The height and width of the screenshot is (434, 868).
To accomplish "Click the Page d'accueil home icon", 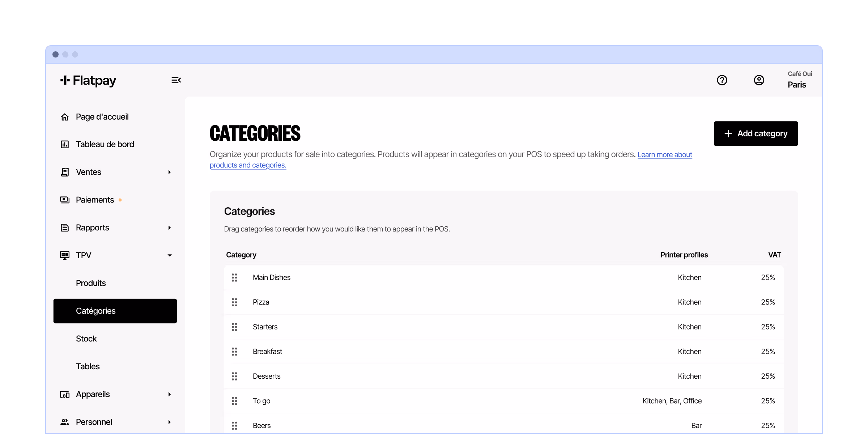I will click(65, 117).
